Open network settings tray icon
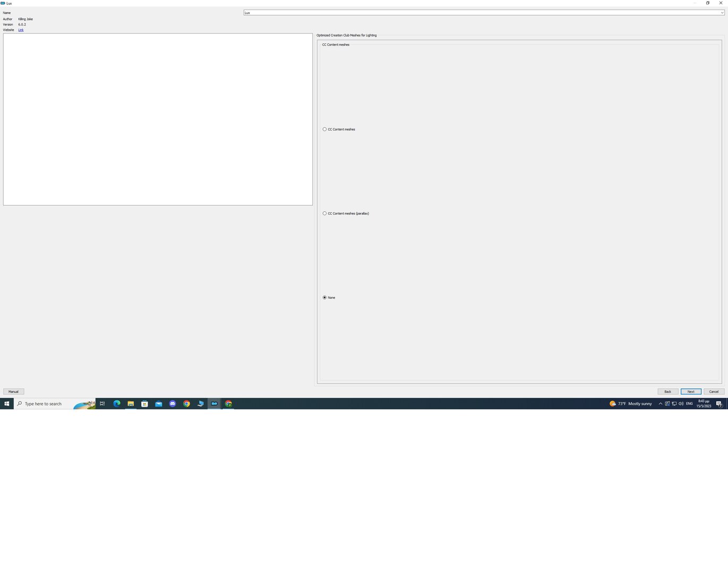The image size is (728, 573). [674, 404]
